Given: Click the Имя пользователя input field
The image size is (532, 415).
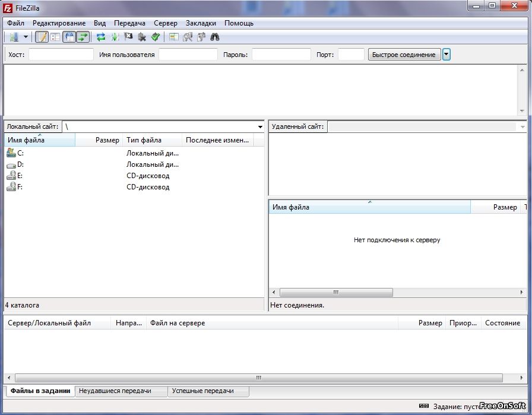Looking at the screenshot, I should tap(188, 55).
